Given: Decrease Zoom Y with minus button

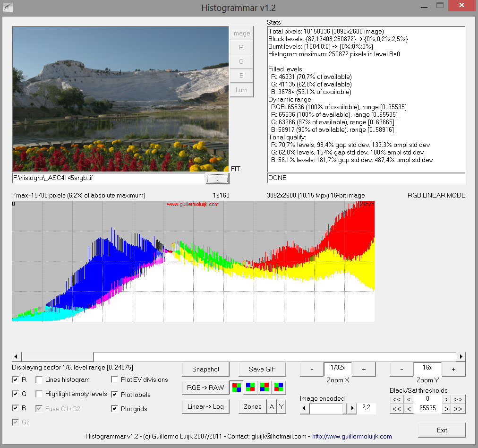Looking at the screenshot, I should pyautogui.click(x=401, y=370).
